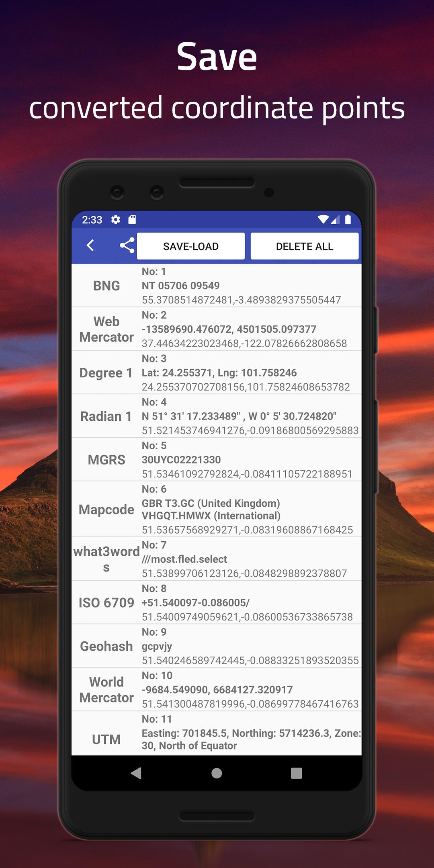Tap the Wi-Fi signal status icon
The width and height of the screenshot is (434, 868).
click(x=323, y=219)
